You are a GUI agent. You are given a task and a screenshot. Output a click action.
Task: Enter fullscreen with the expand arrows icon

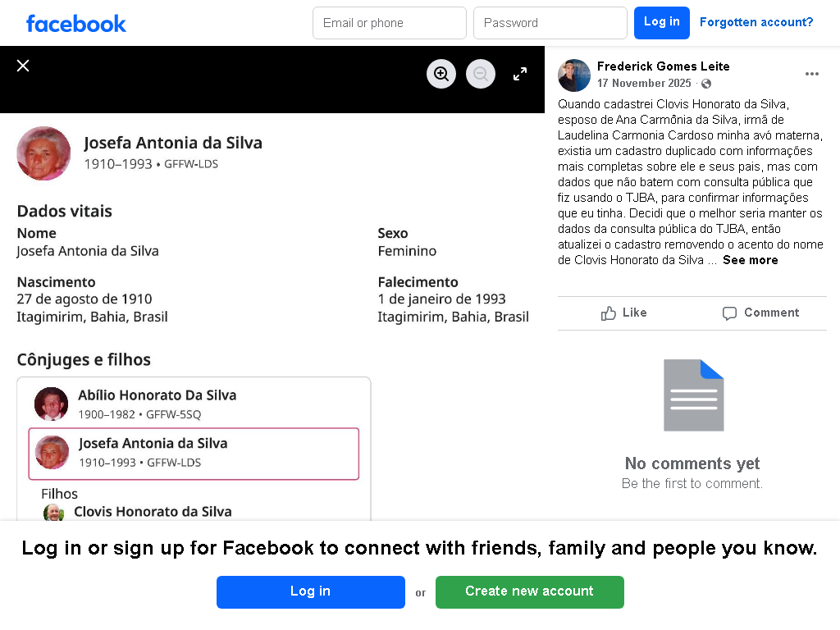click(519, 74)
